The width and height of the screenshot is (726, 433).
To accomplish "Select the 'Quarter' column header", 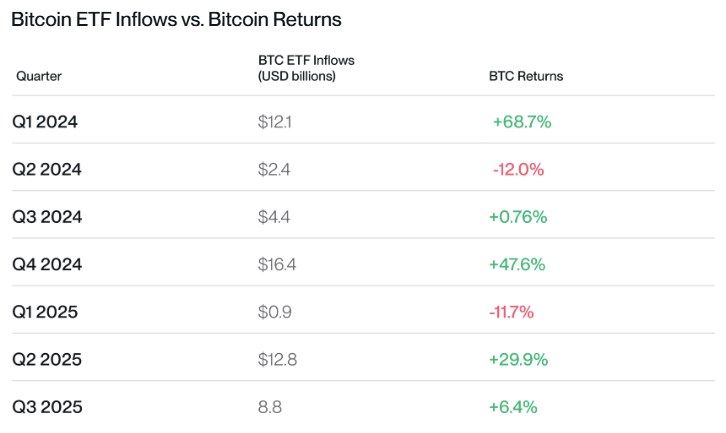I will 39,76.
